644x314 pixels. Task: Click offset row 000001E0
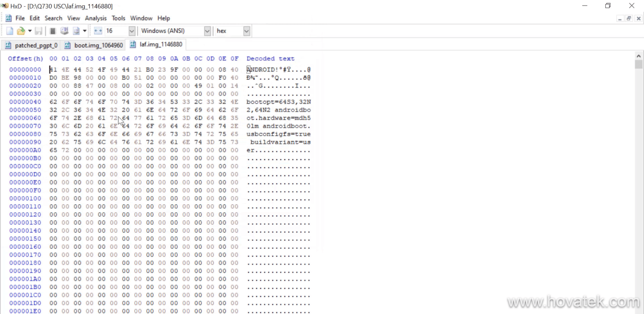click(25, 311)
